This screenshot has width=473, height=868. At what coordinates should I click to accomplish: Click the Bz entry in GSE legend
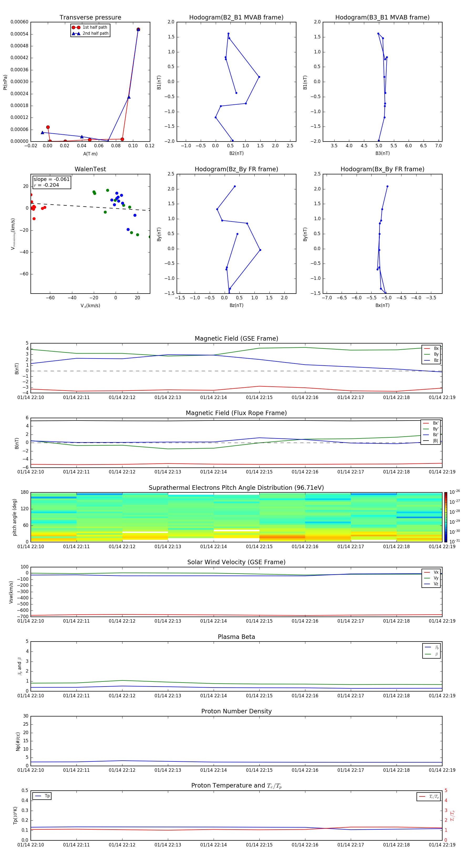[431, 361]
